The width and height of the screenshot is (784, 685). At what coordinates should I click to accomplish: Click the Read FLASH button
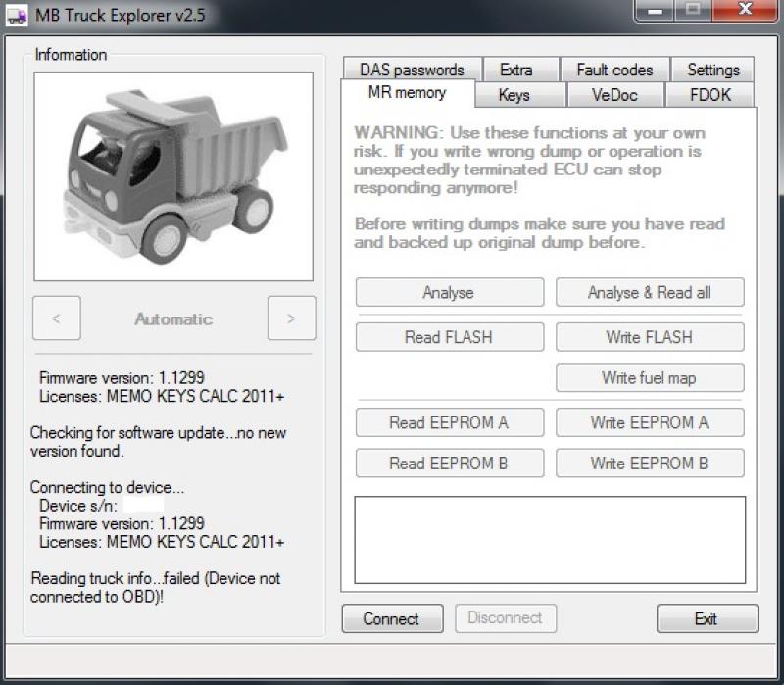pos(450,337)
